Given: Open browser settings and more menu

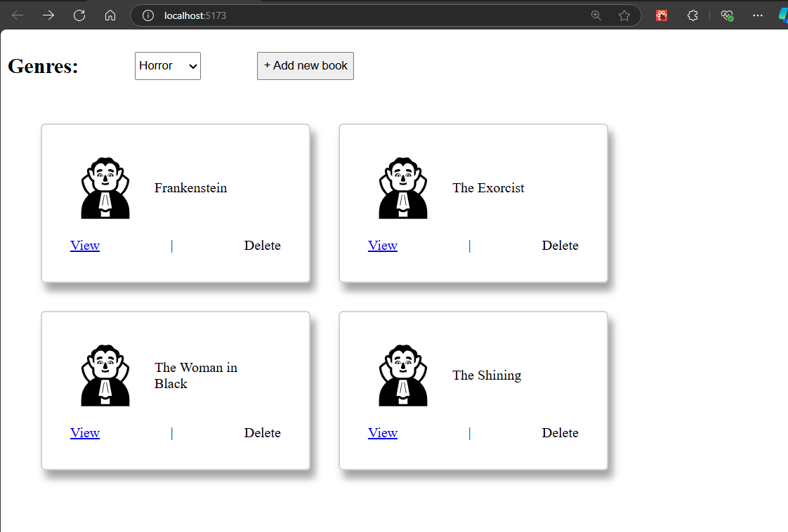Looking at the screenshot, I should coord(757,15).
